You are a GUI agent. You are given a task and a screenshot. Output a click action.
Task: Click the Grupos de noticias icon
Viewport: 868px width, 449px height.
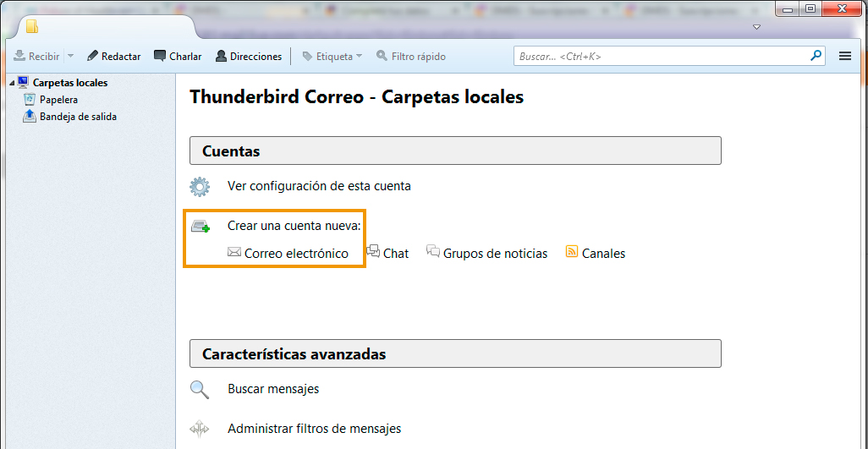click(x=433, y=251)
